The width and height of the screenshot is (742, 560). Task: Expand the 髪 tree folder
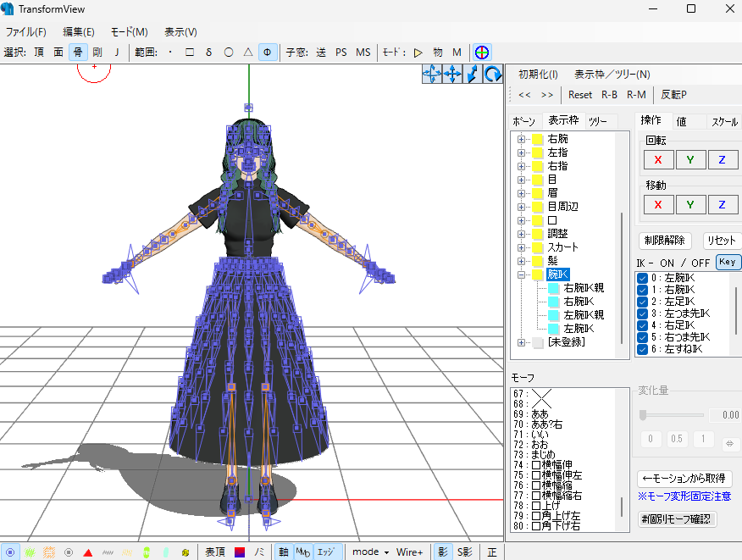click(x=521, y=261)
